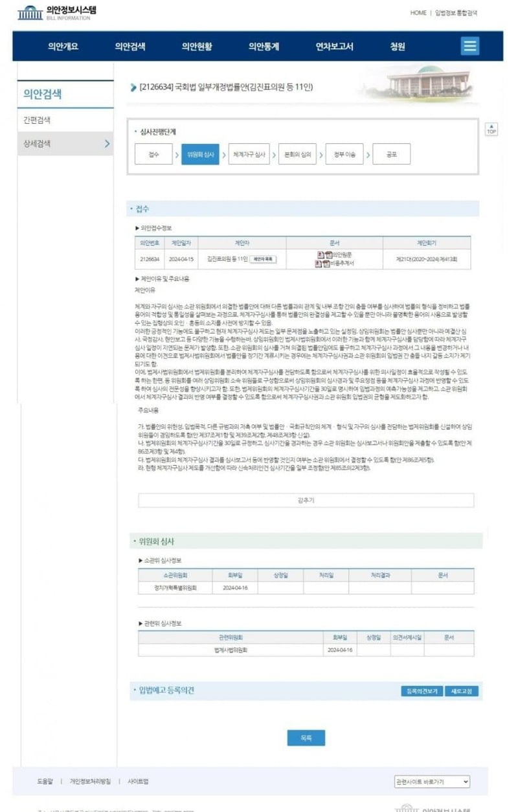Open second file icon beside 비용추계서
This screenshot has width=518, height=812.
(326, 264)
